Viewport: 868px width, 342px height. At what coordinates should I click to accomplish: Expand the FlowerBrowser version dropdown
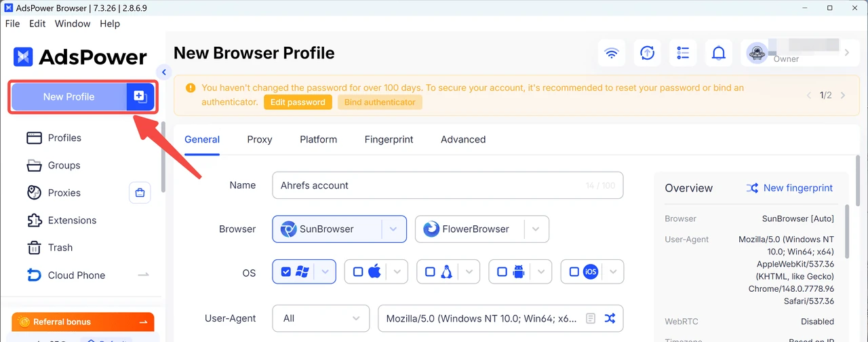pos(536,229)
